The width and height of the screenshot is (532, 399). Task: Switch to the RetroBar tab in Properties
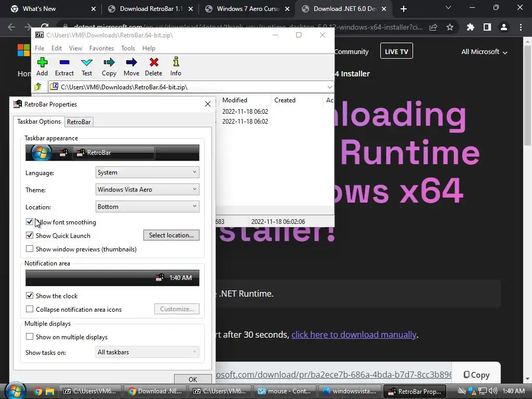[79, 122]
